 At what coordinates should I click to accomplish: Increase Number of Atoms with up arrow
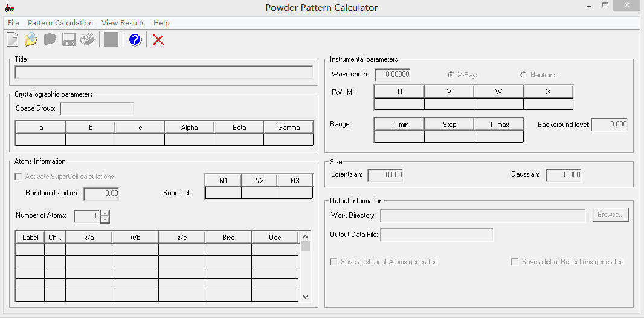click(105, 213)
